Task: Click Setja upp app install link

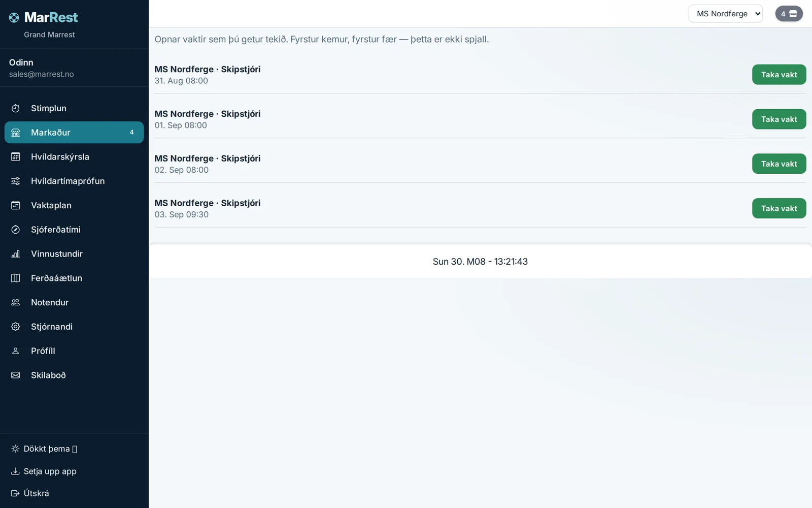Action: (44, 471)
